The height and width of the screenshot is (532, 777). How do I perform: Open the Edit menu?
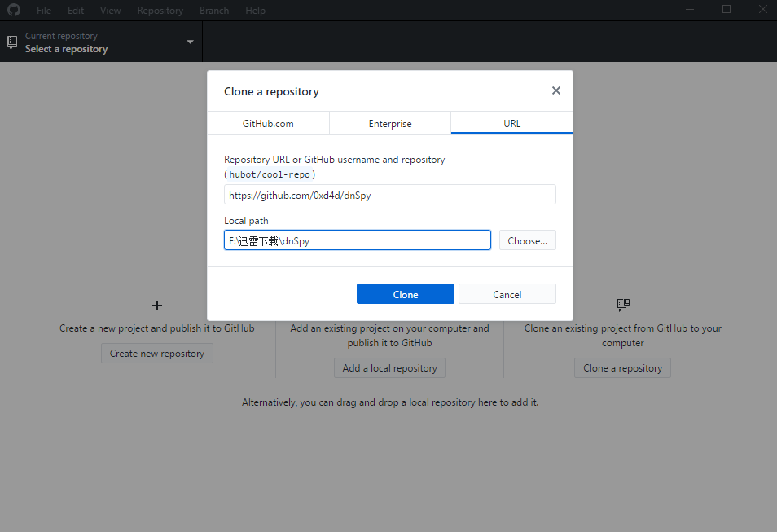pos(75,11)
